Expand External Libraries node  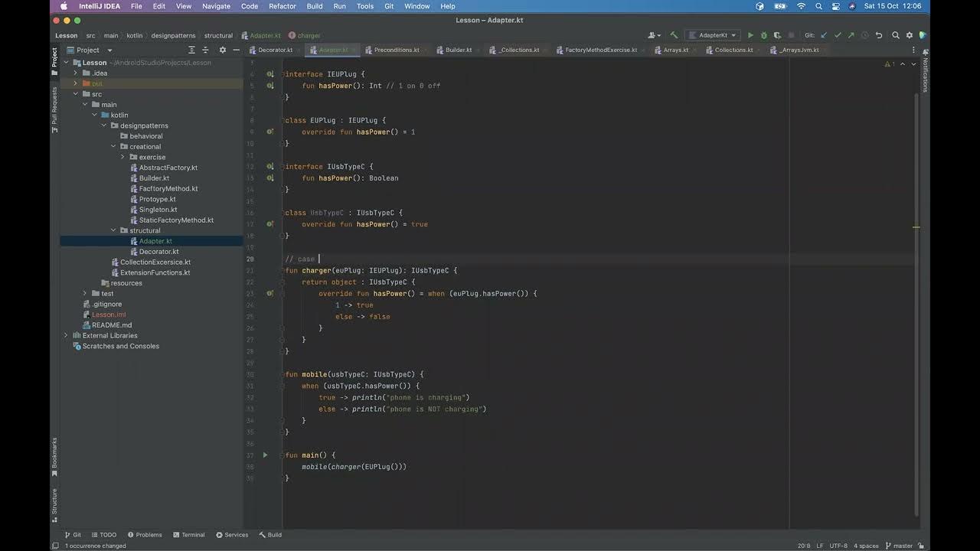(x=66, y=335)
